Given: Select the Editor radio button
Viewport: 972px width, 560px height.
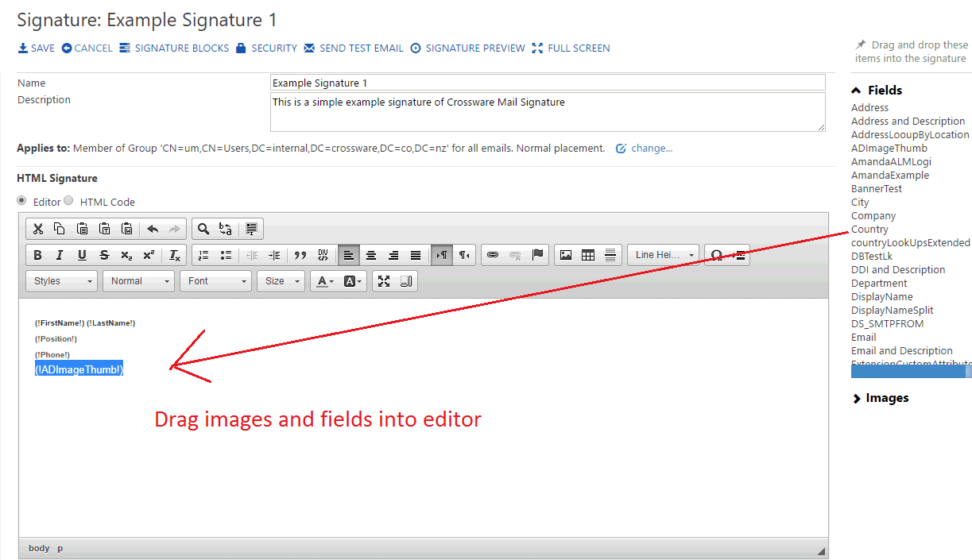Looking at the screenshot, I should 22,201.
